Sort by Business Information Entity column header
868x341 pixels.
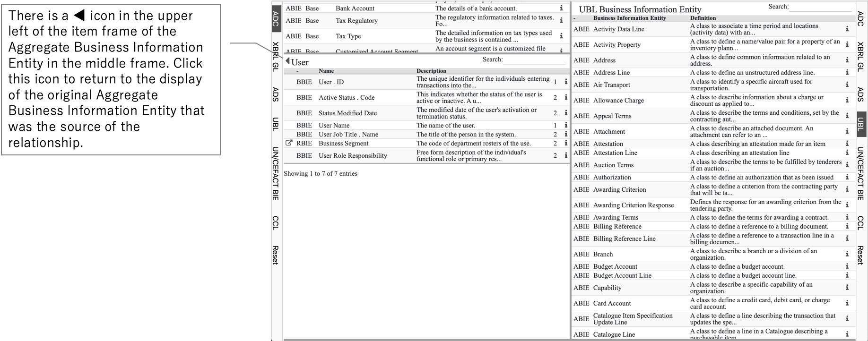(x=629, y=18)
